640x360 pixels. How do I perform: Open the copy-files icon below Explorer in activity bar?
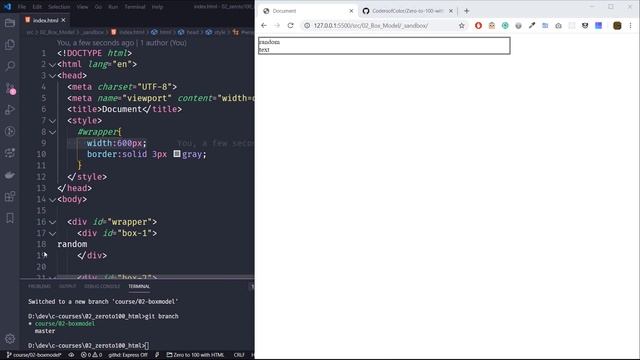10,44
